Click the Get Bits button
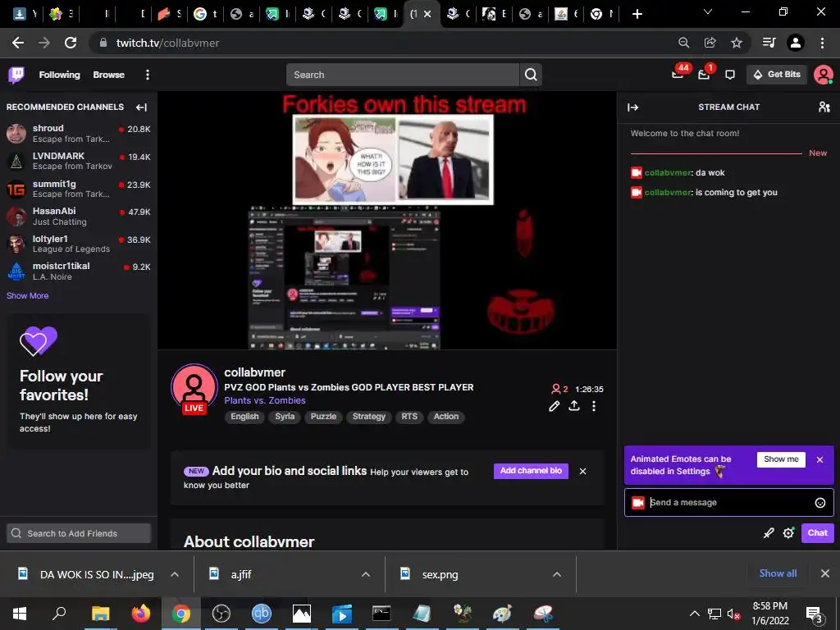The width and height of the screenshot is (840, 630). click(x=778, y=75)
